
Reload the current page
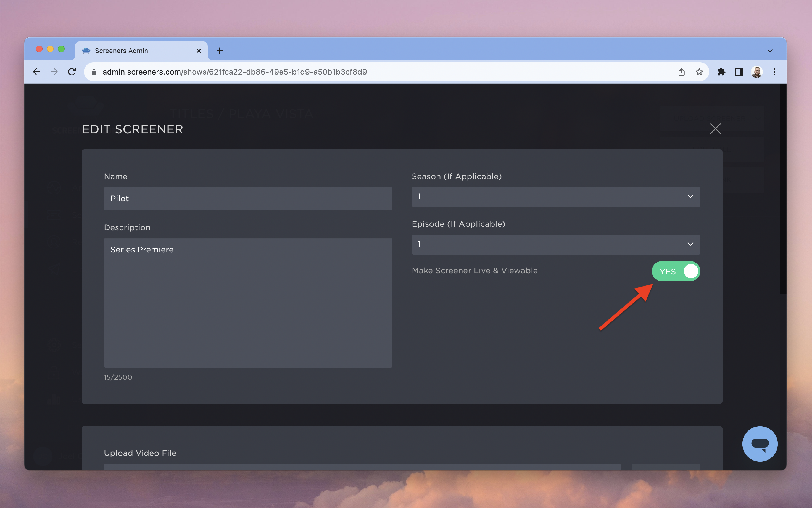coord(72,72)
